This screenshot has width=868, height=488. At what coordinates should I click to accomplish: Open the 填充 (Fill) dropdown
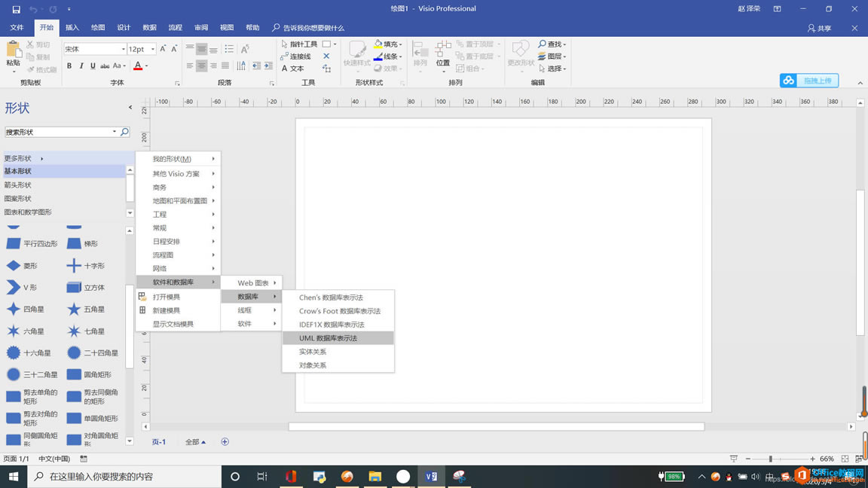point(389,44)
